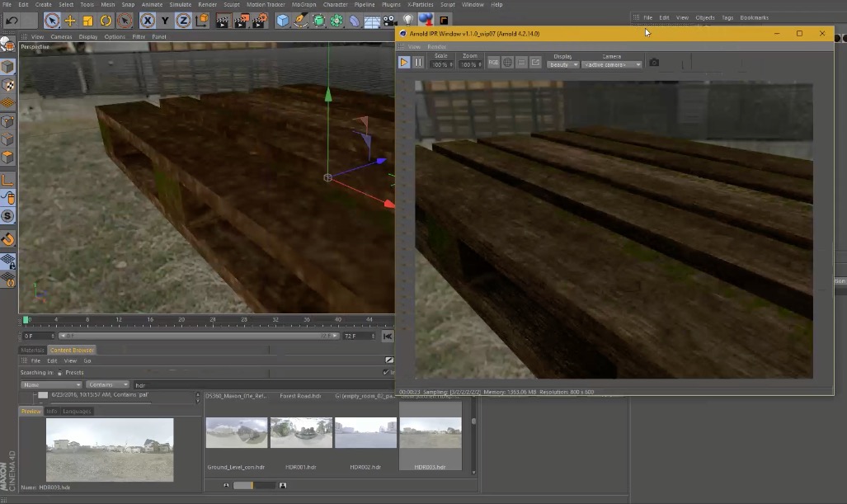The width and height of the screenshot is (847, 504).
Task: Open the Contains filter dropdown in Content Browser
Action: [107, 384]
